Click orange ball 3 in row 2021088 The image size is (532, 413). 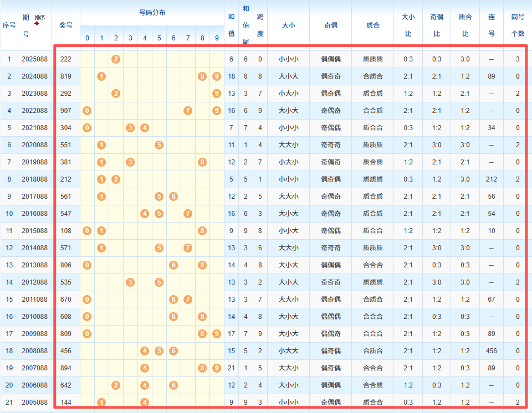[x=130, y=128]
